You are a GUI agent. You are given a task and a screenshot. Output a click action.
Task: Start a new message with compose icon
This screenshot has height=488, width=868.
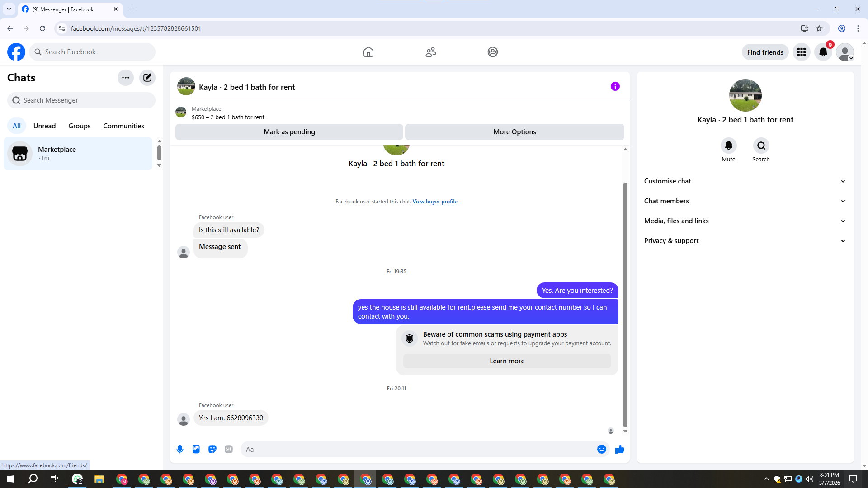coord(147,78)
